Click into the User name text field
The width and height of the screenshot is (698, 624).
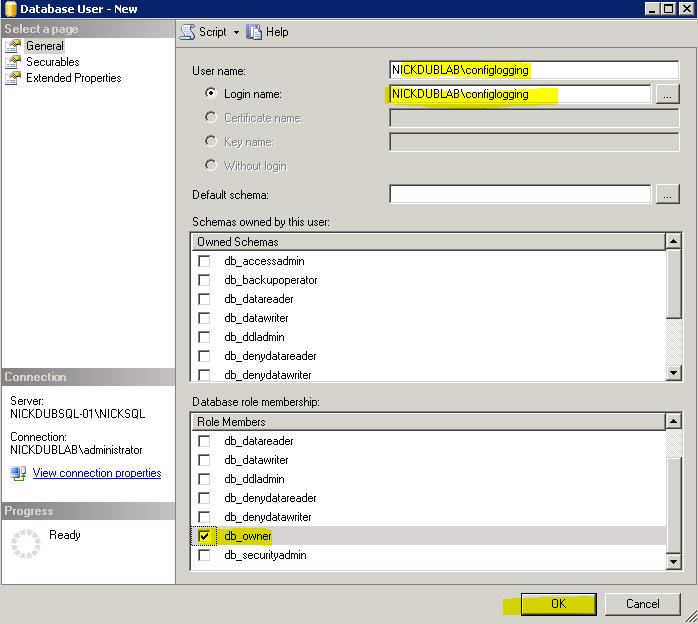click(534, 70)
